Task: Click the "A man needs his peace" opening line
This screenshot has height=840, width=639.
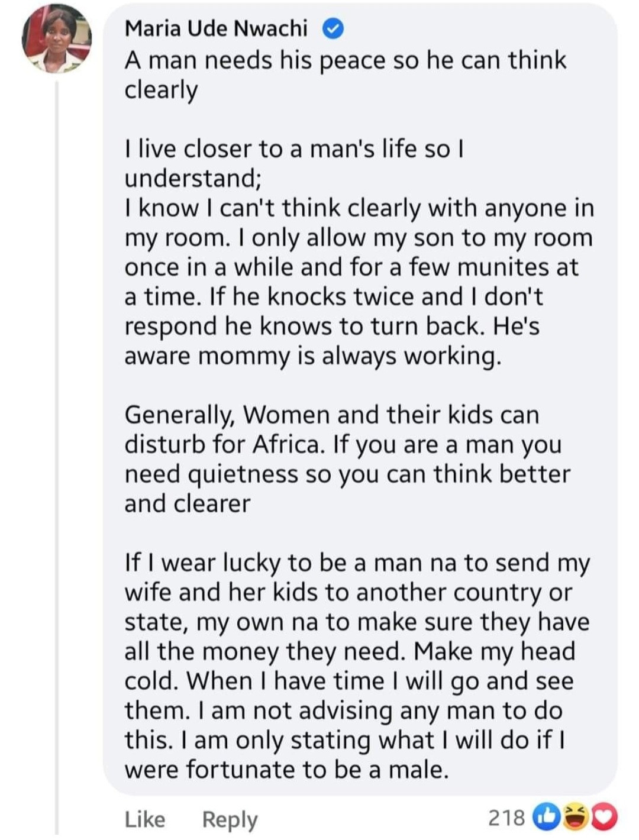Action: (345, 60)
